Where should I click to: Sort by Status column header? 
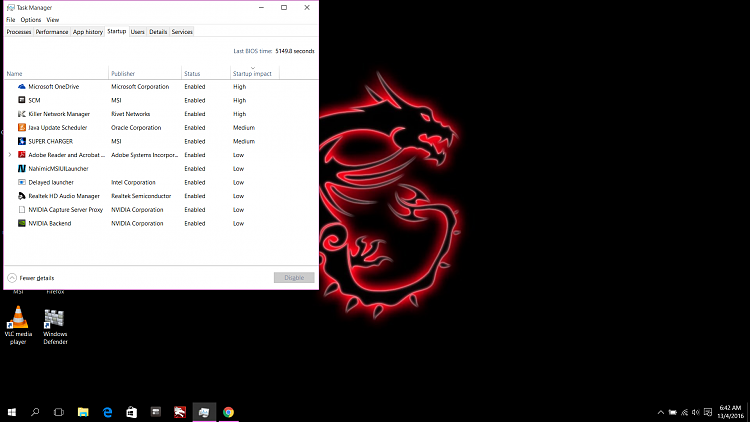click(x=206, y=73)
